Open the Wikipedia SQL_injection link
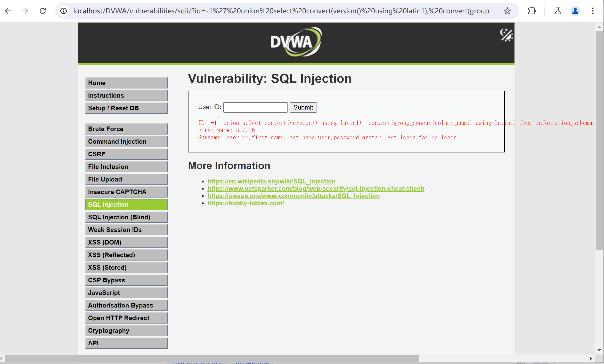This screenshot has height=364, width=604. [271, 181]
